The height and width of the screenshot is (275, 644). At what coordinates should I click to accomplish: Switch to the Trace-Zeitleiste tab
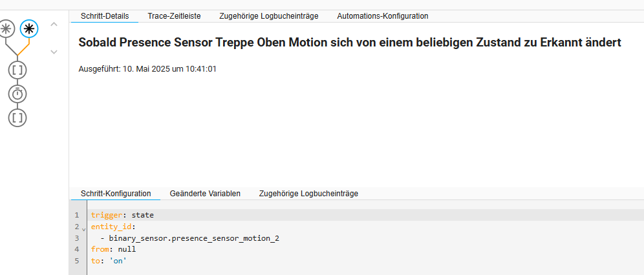tap(174, 16)
